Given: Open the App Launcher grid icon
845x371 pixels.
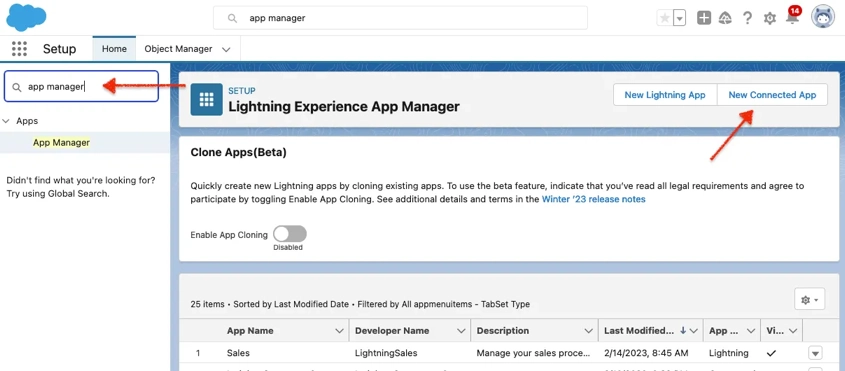Looking at the screenshot, I should (x=19, y=49).
